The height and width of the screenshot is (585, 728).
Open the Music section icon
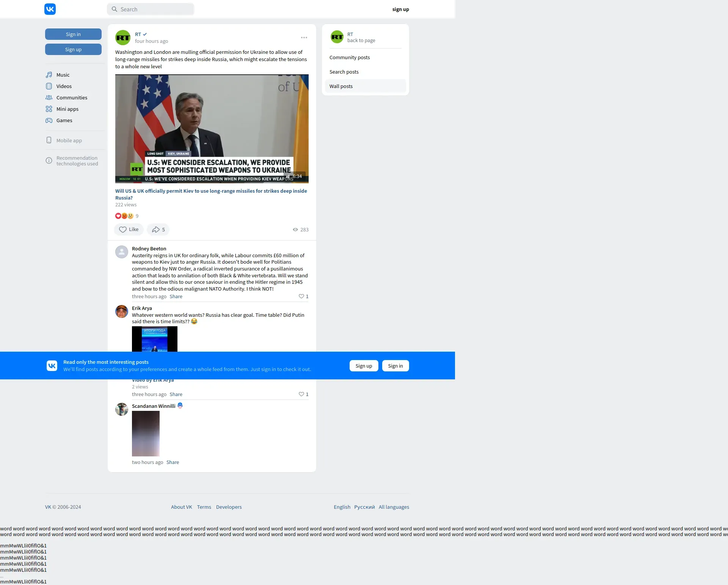[49, 75]
